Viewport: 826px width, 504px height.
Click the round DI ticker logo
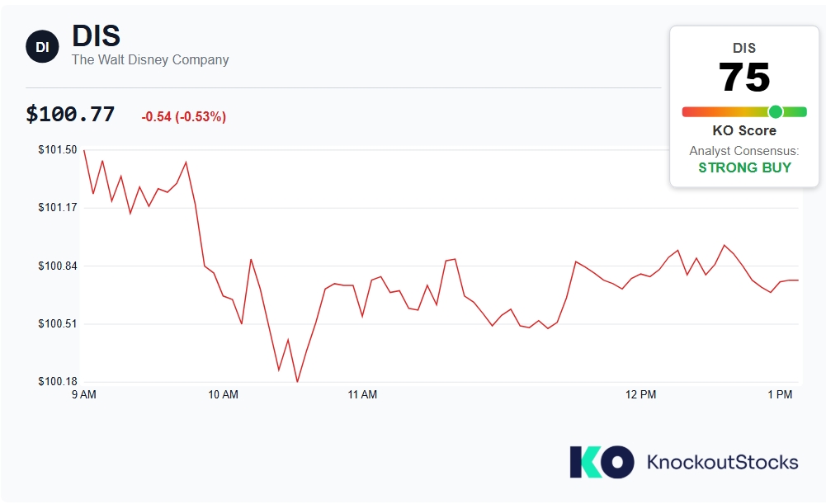pos(42,46)
